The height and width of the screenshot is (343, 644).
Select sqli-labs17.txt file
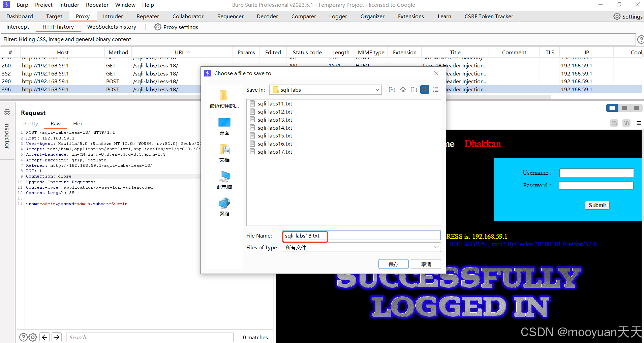pyautogui.click(x=271, y=152)
